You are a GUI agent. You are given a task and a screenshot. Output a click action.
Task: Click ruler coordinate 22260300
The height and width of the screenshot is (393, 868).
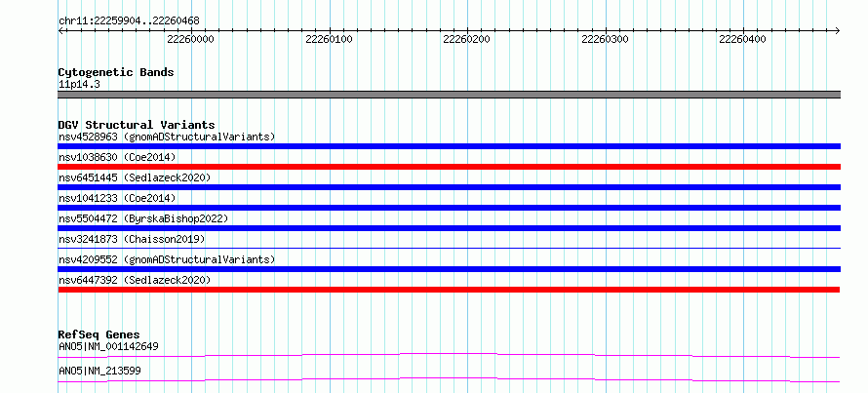[605, 40]
